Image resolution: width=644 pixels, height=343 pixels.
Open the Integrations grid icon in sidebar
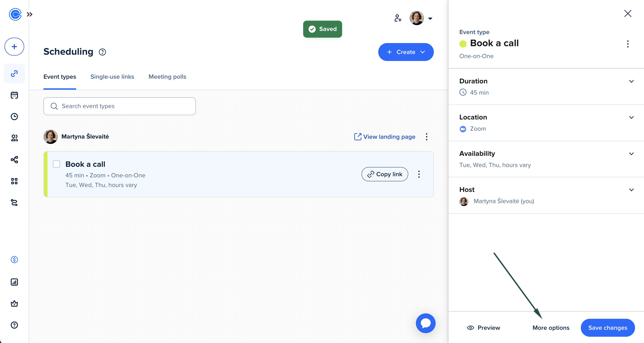[14, 181]
